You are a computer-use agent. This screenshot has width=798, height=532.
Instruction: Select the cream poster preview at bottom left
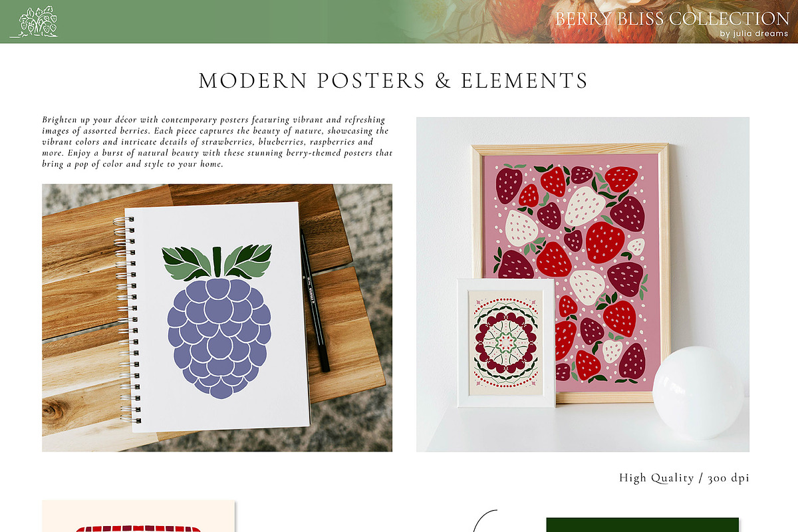(x=138, y=516)
